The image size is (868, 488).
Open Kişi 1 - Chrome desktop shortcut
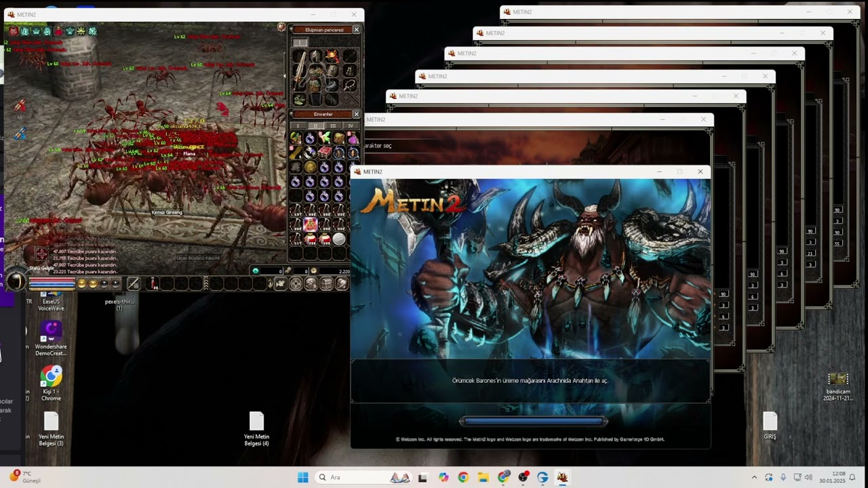pyautogui.click(x=51, y=384)
